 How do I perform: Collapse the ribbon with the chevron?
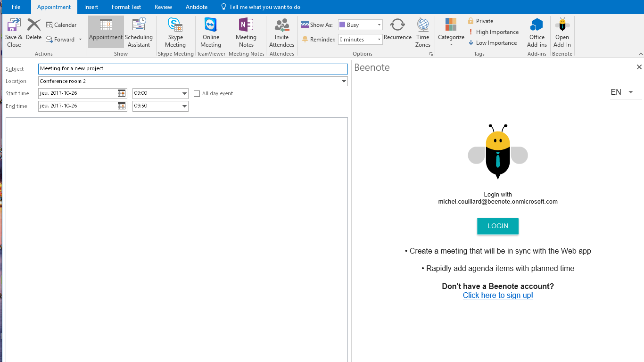[x=640, y=54]
